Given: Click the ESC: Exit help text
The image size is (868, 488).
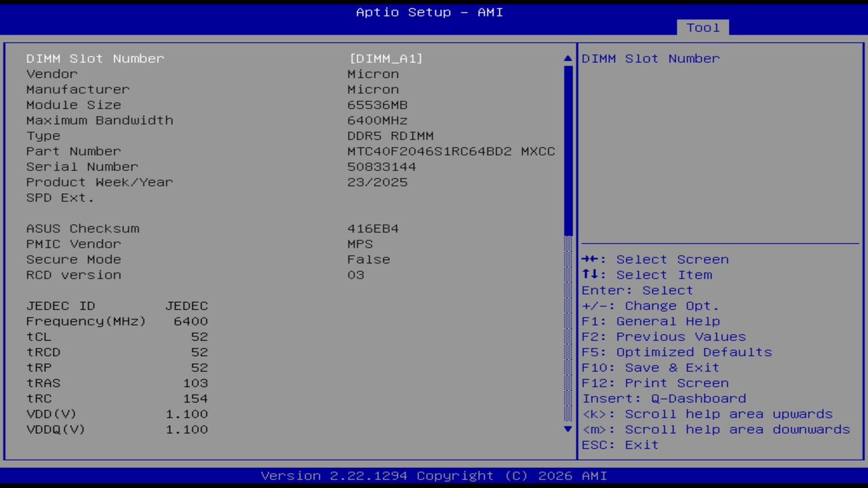Looking at the screenshot, I should click(619, 445).
